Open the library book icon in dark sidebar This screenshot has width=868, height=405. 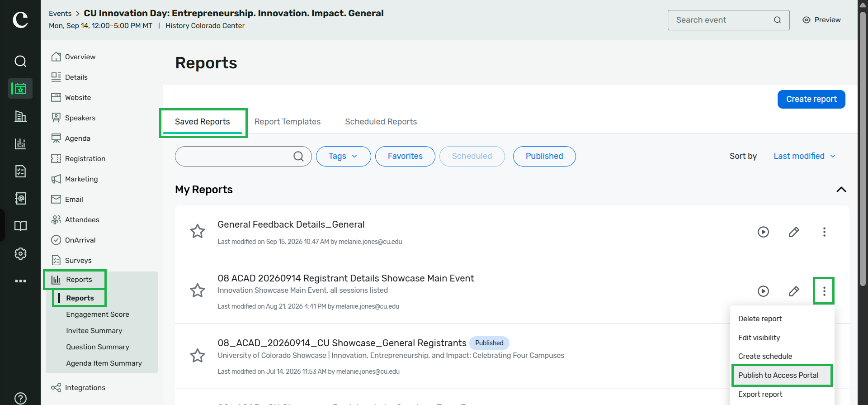click(20, 226)
